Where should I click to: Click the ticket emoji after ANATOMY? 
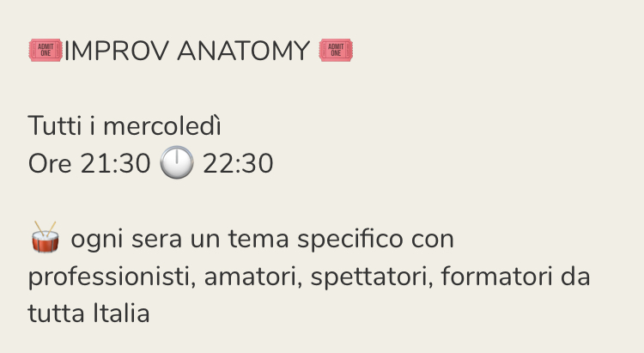(x=336, y=52)
